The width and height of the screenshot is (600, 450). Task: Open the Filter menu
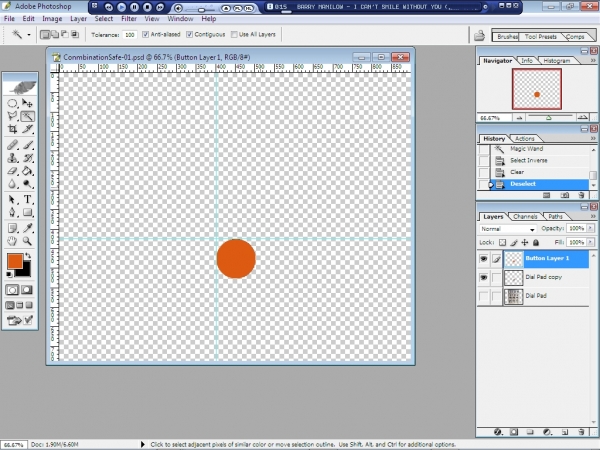point(129,19)
